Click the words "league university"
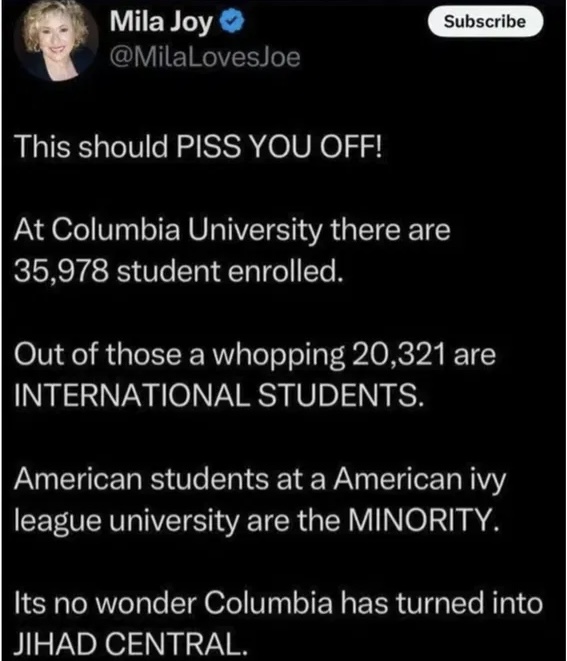The image size is (567, 661). pyautogui.click(x=126, y=521)
